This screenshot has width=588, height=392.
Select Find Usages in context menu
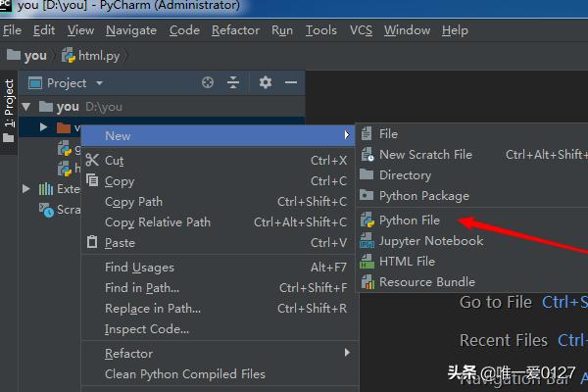click(139, 268)
